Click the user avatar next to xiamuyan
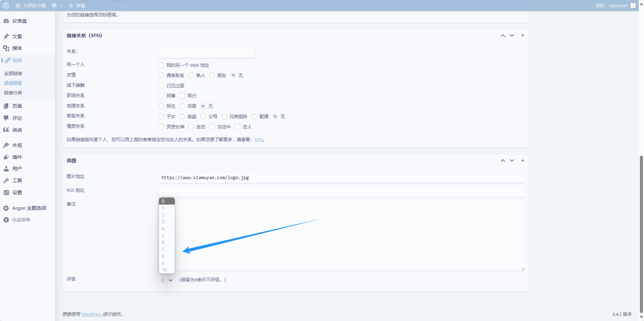Image resolution: width=644 pixels, height=321 pixels. (633, 6)
